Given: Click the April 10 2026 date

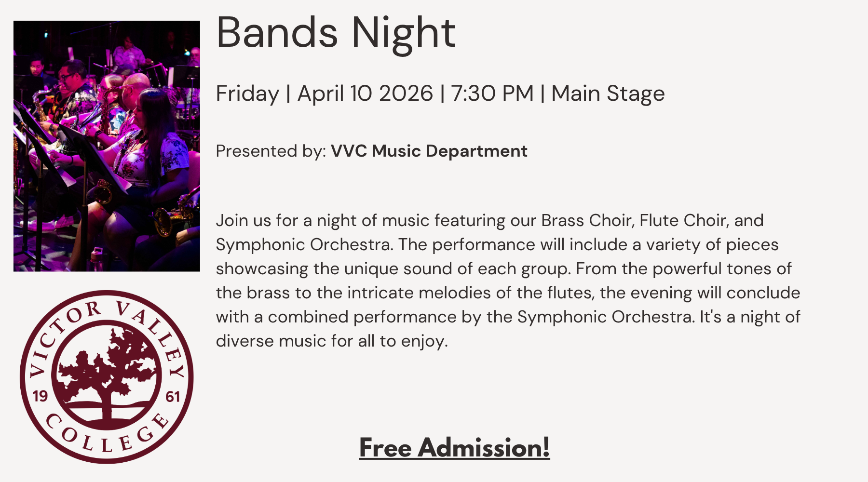Looking at the screenshot, I should click(365, 94).
